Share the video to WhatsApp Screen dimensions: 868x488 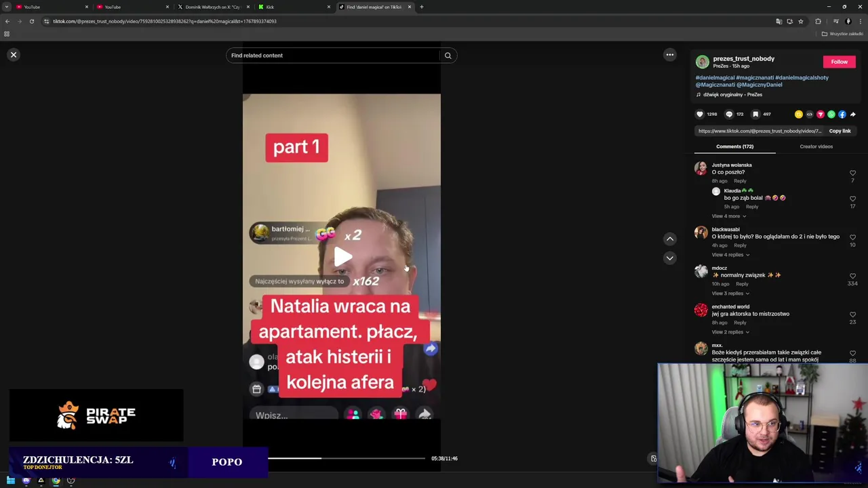click(x=831, y=115)
